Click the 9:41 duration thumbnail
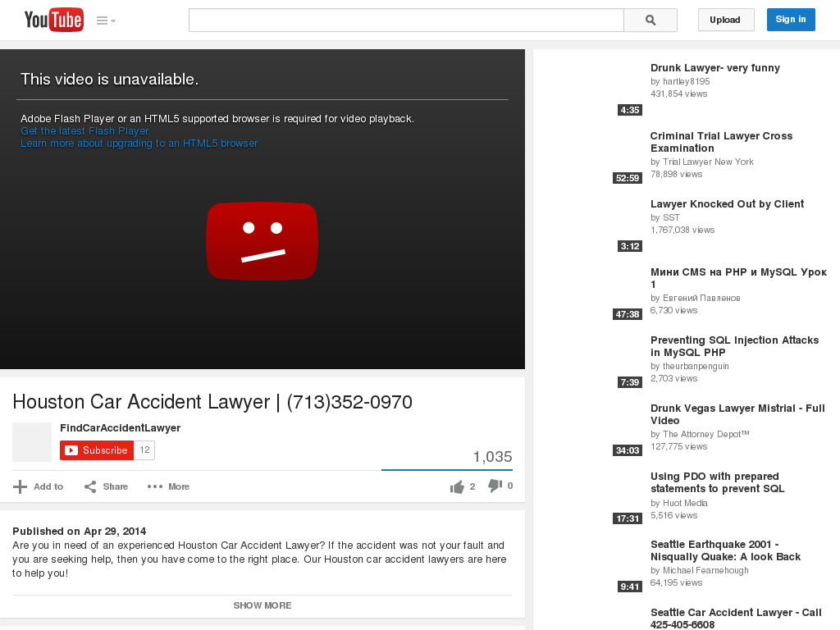Image resolution: width=840 pixels, height=630 pixels. point(629,587)
